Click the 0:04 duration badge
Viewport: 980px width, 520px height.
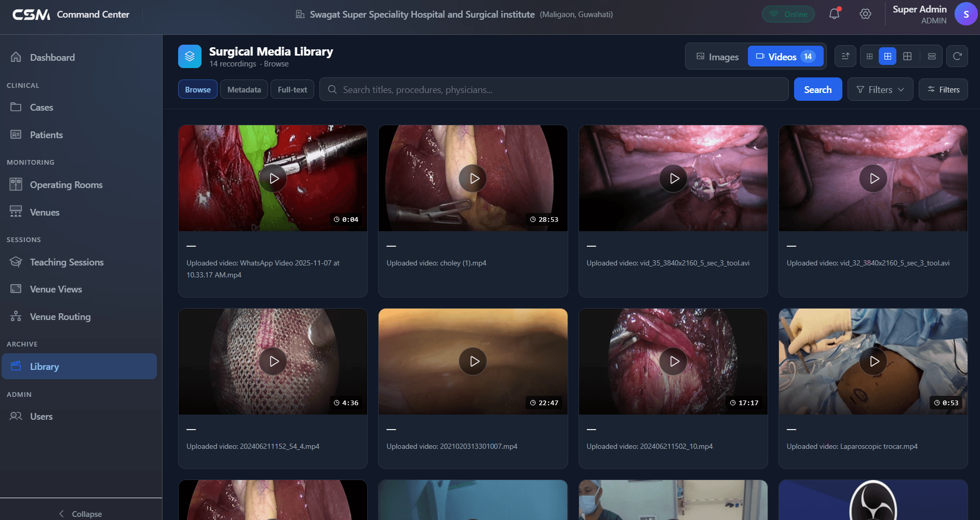coord(346,219)
